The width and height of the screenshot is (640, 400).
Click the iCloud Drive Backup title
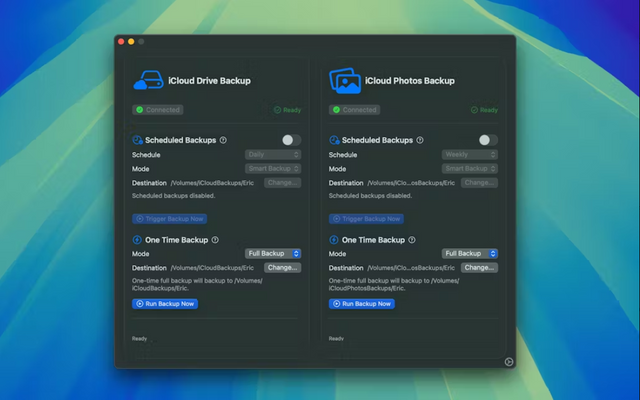click(209, 80)
